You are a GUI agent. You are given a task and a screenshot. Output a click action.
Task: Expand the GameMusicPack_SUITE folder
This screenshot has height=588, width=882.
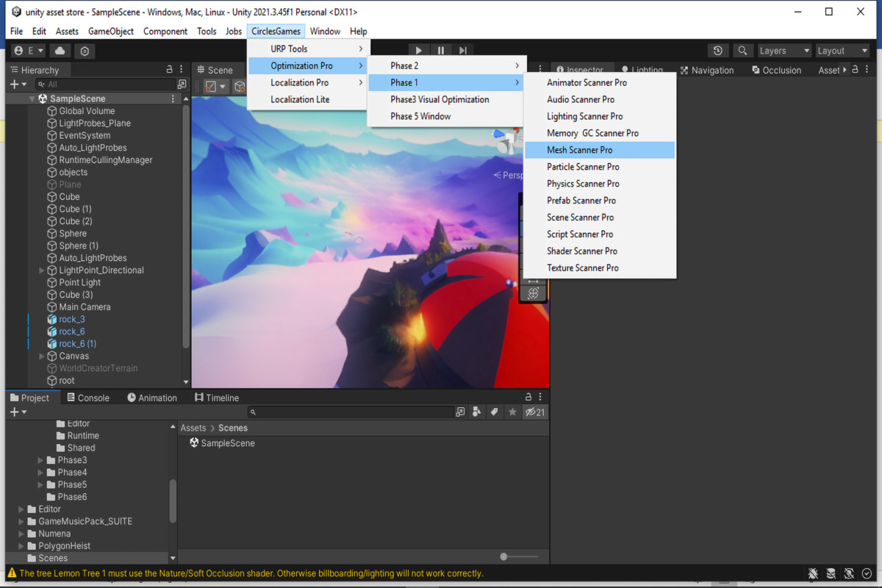click(21, 522)
